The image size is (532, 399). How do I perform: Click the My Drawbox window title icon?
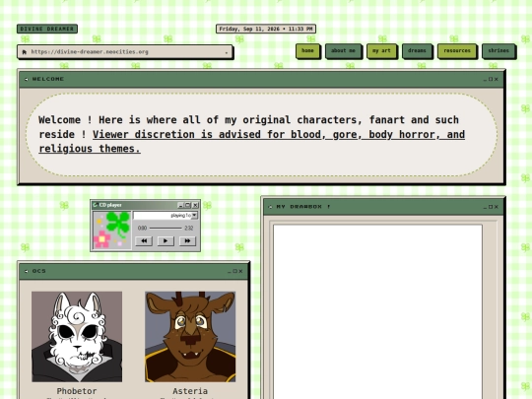pos(270,207)
